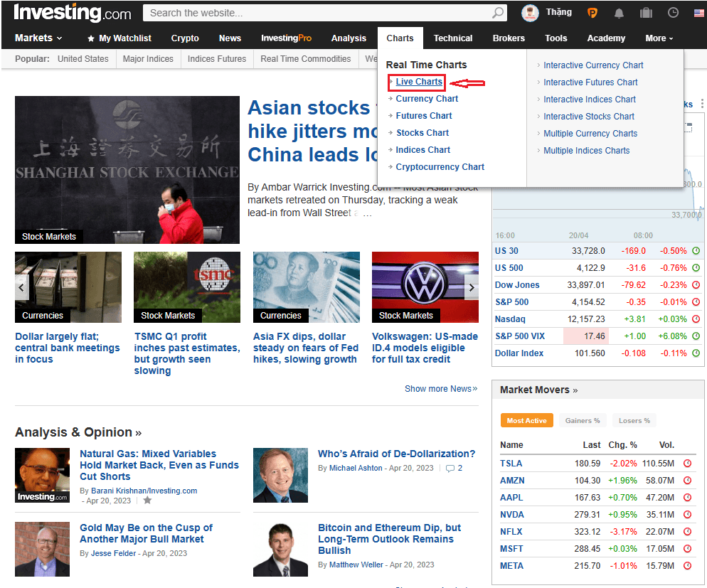Open the Live Charts link
The width and height of the screenshot is (707, 588).
point(419,82)
